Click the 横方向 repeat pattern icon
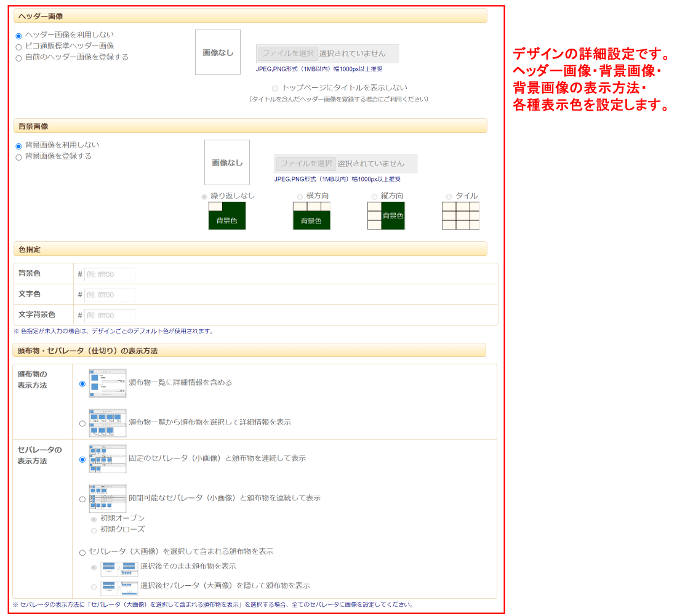This screenshot has width=677, height=616. pyautogui.click(x=311, y=215)
